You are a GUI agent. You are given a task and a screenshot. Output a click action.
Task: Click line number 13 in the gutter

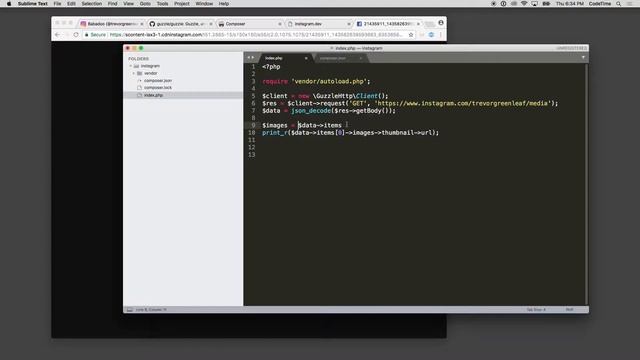251,155
